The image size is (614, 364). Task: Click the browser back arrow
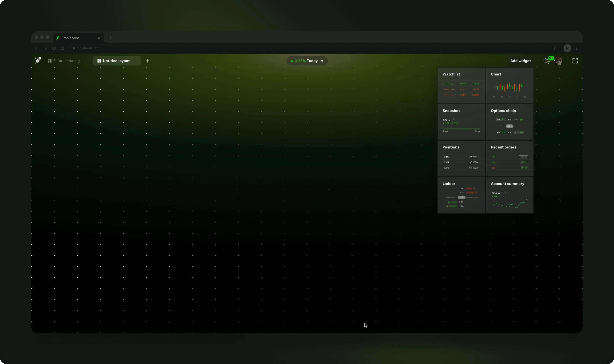tap(37, 48)
